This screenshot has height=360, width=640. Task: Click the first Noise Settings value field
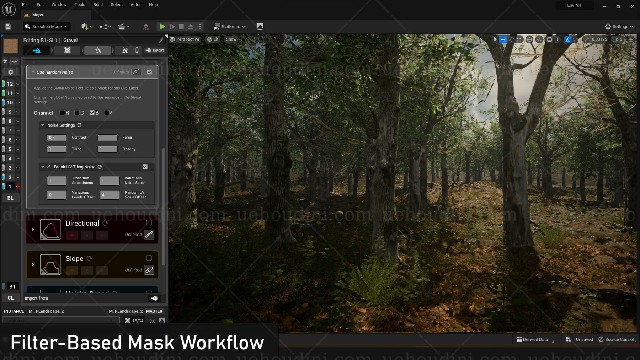[56, 138]
